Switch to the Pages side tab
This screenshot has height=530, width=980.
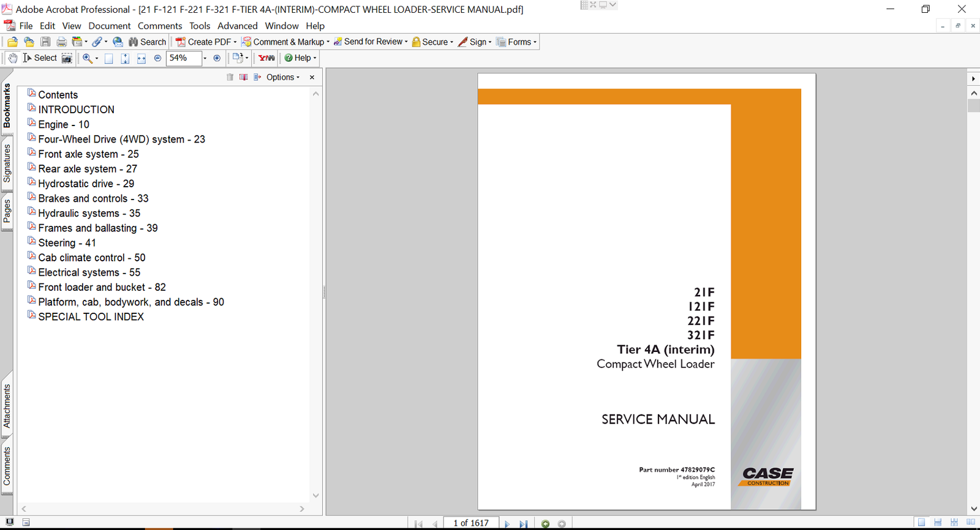[7, 211]
